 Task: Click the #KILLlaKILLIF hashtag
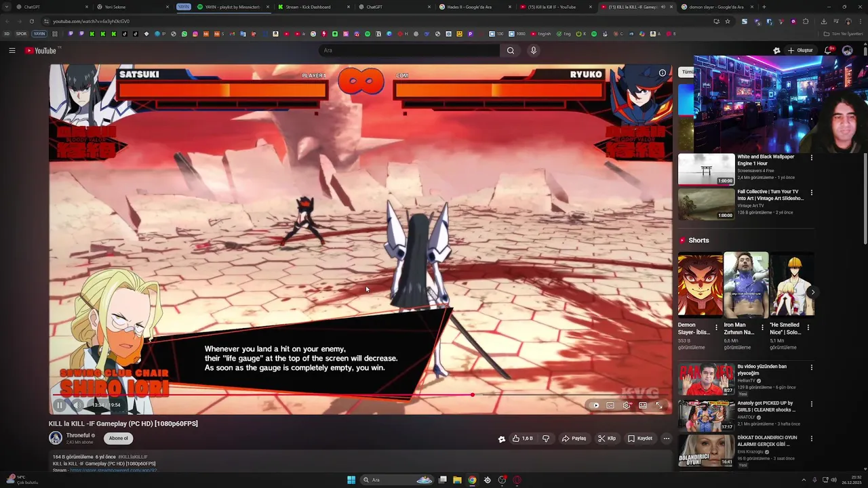[x=133, y=457]
